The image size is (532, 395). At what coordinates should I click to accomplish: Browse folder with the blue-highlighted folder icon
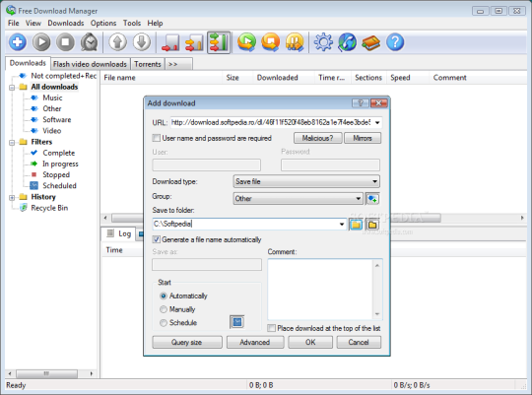(356, 225)
